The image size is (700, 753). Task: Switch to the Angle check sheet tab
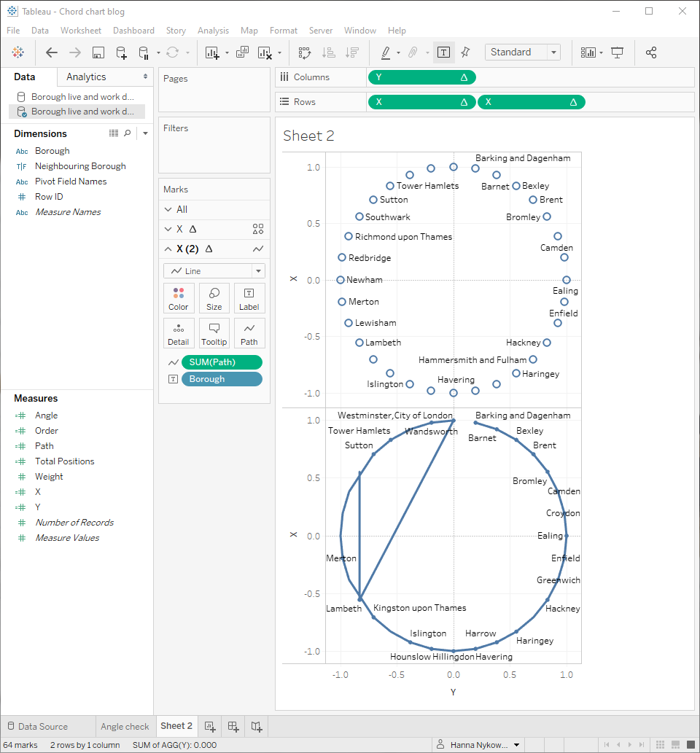click(125, 727)
